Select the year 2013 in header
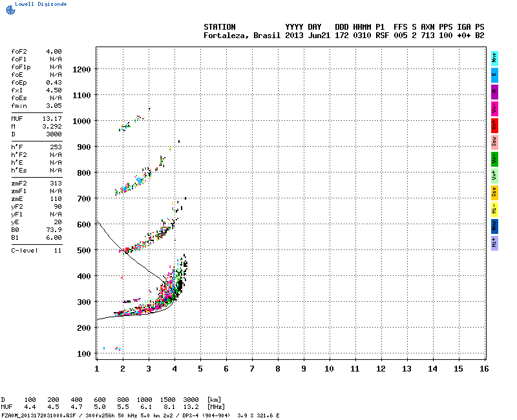 [x=294, y=36]
